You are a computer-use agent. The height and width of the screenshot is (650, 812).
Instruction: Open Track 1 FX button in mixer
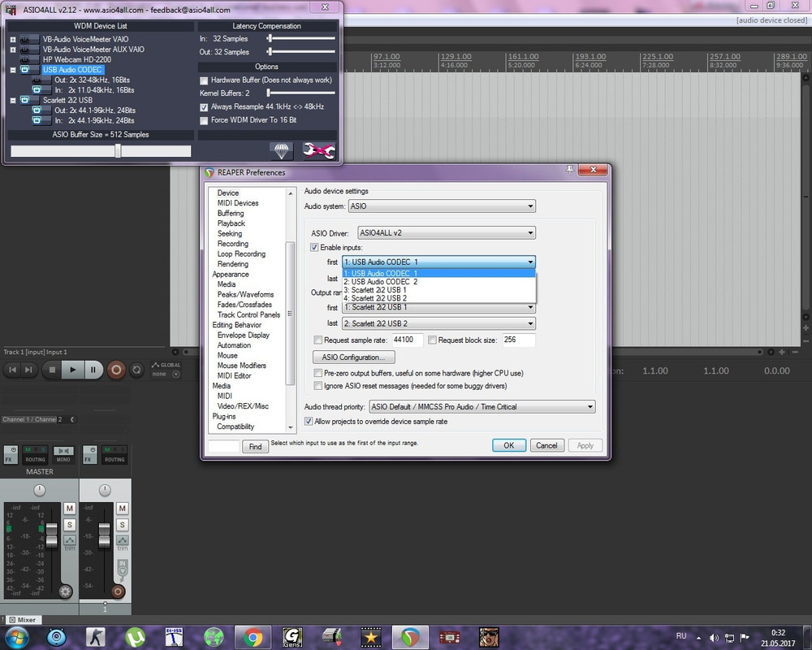tap(89, 454)
